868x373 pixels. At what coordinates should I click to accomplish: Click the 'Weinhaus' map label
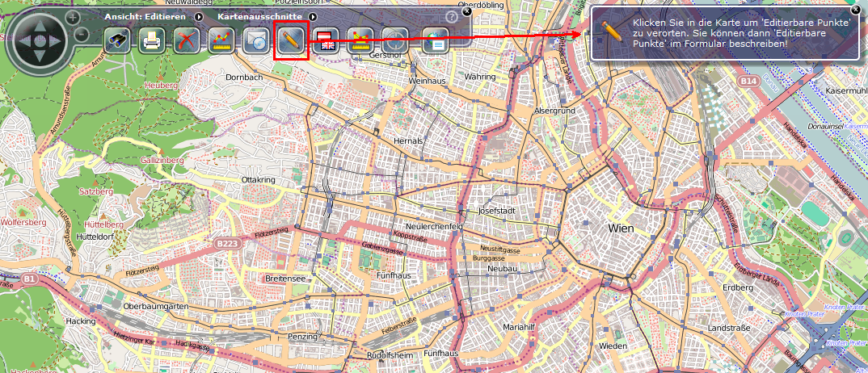pos(428,81)
